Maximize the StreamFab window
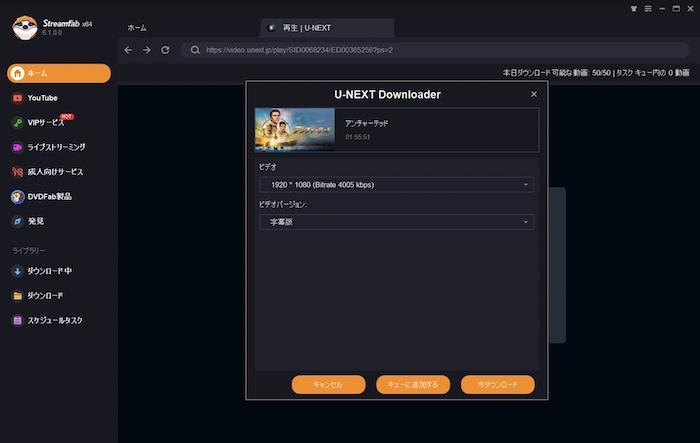The height and width of the screenshot is (443, 700). [676, 8]
